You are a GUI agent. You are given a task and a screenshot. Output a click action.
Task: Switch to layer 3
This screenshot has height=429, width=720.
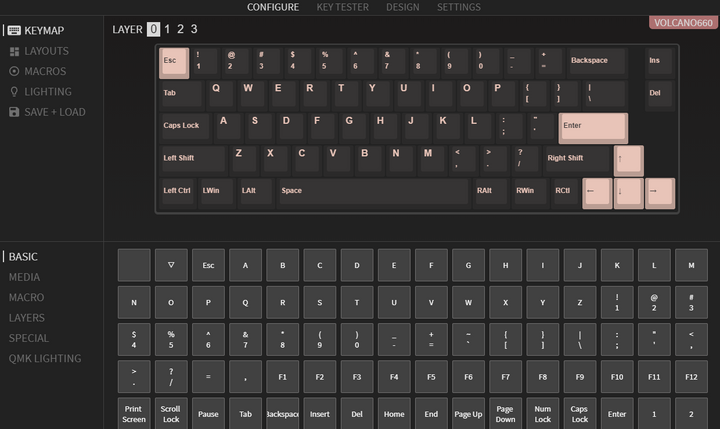pos(193,30)
